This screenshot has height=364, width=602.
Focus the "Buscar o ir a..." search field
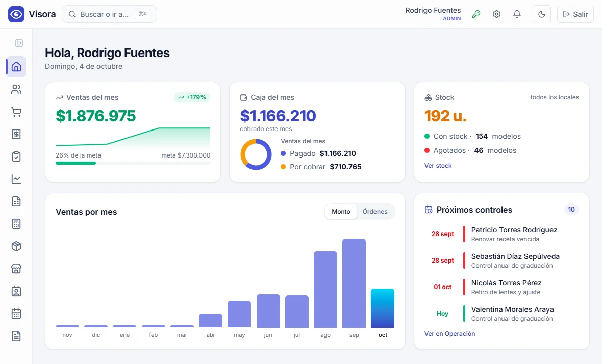pyautogui.click(x=109, y=14)
